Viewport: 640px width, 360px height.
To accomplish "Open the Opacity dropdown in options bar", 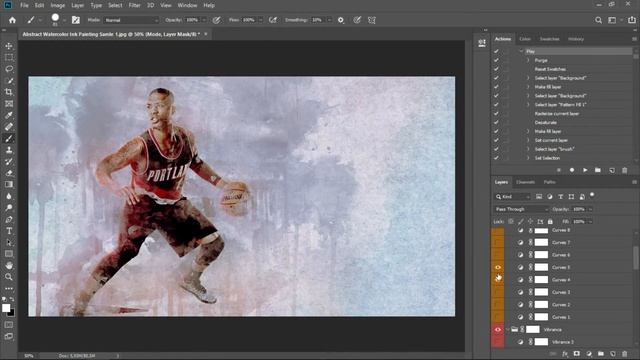I will [x=204, y=20].
